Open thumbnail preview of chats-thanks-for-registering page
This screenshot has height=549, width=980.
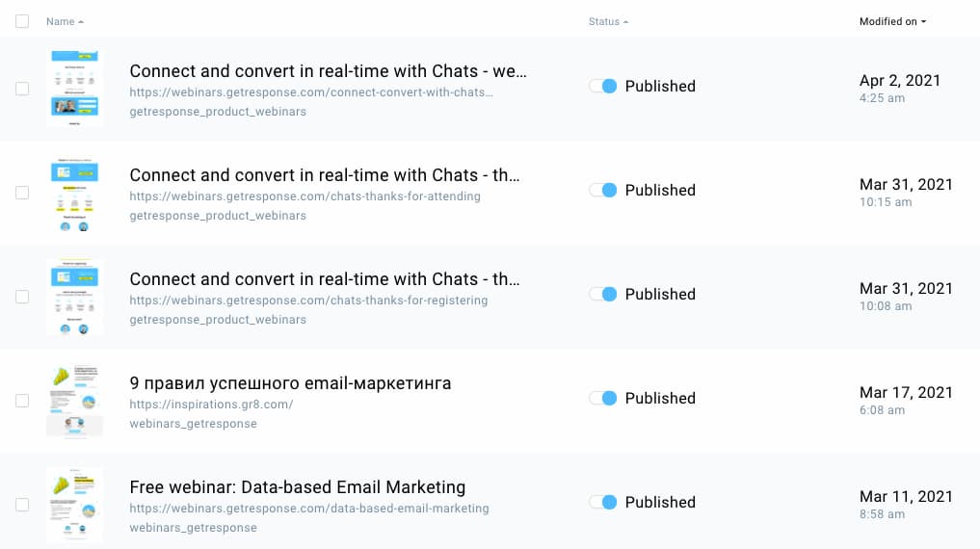point(75,297)
